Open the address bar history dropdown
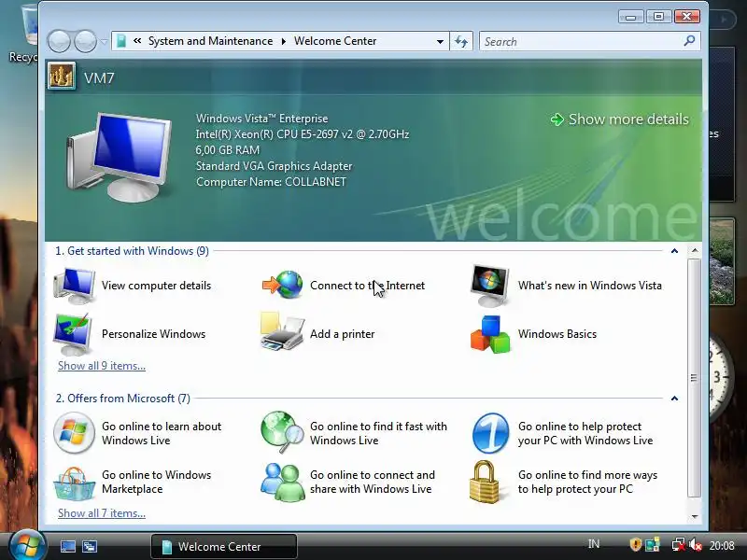Image resolution: width=747 pixels, height=560 pixels. click(440, 41)
